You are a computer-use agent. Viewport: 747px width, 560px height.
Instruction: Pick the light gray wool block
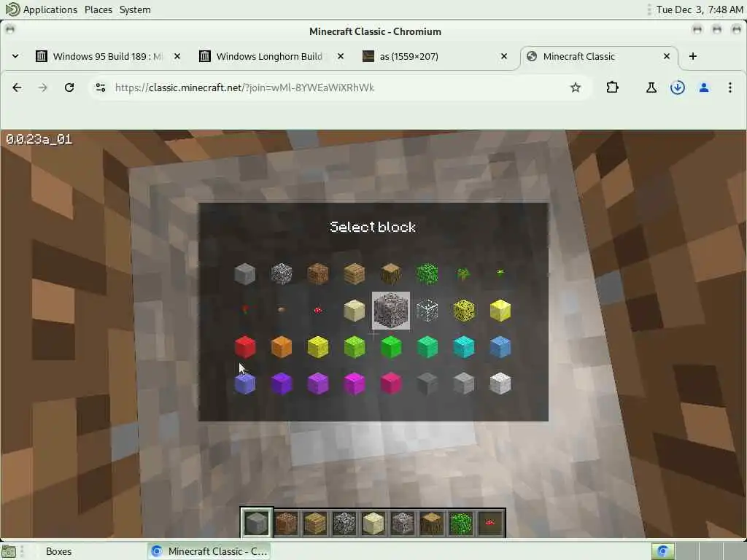[463, 384]
